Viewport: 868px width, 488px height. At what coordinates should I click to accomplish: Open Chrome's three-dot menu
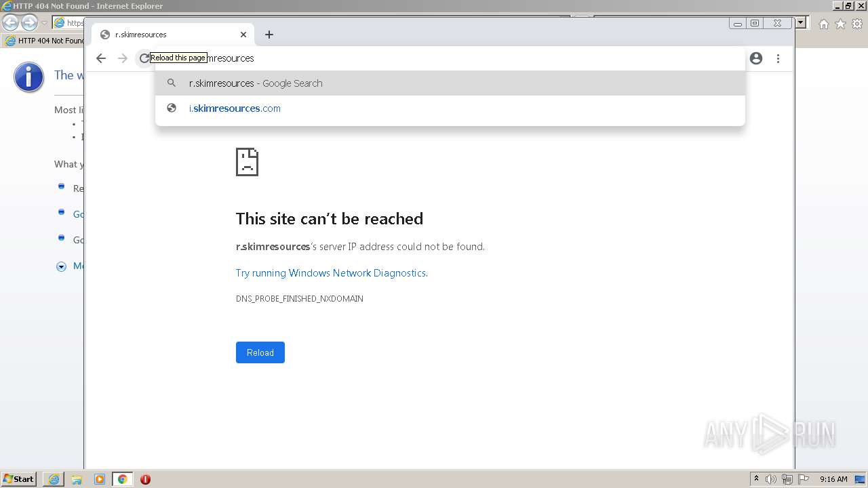coord(778,58)
